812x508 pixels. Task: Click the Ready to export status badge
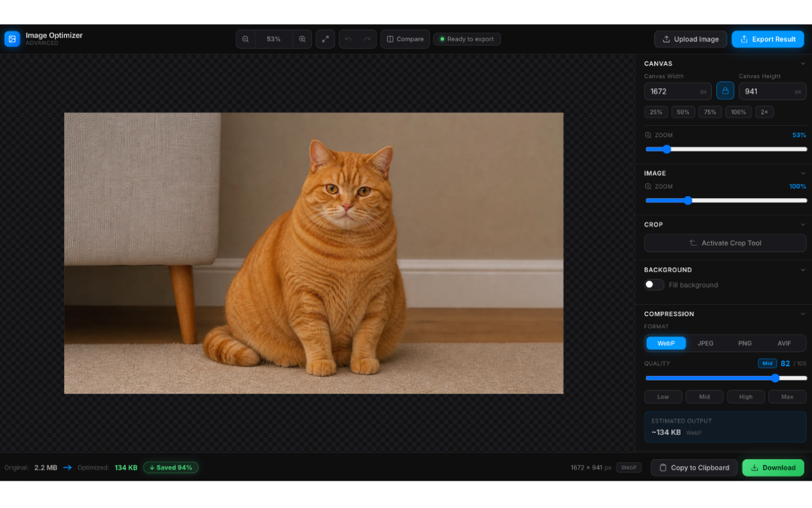(467, 39)
